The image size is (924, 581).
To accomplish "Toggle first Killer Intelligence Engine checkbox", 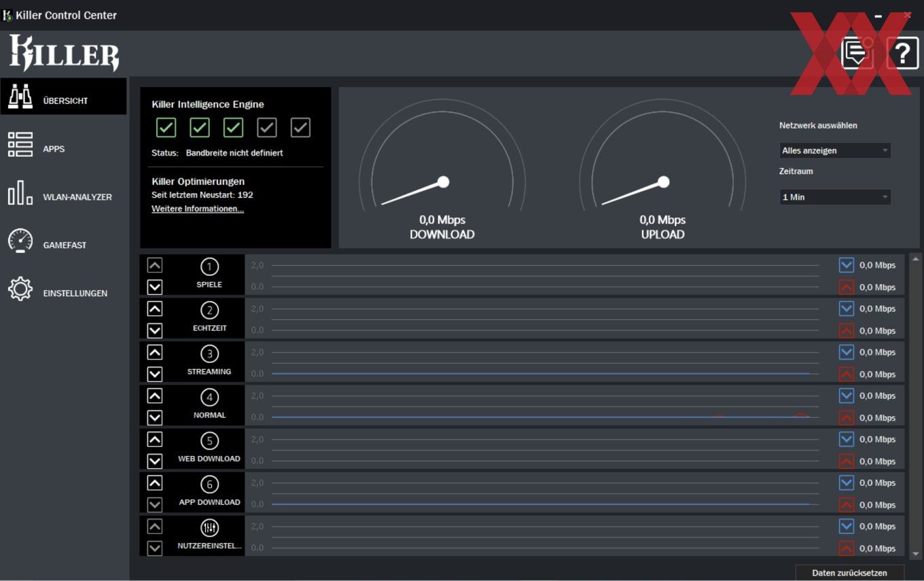I will pyautogui.click(x=166, y=127).
